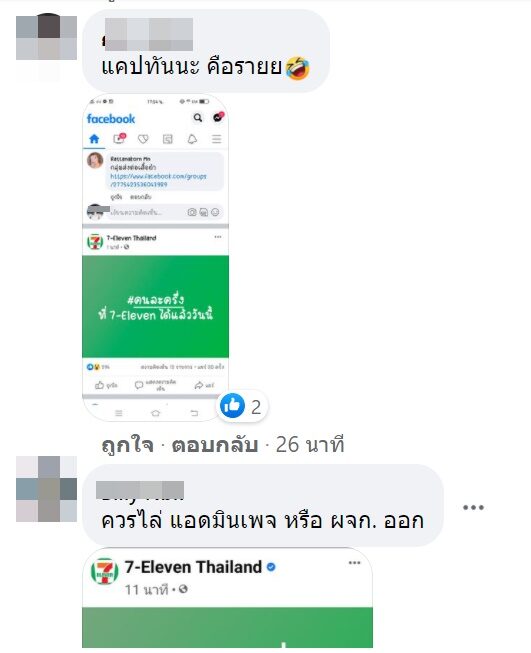Viewport: 531px width, 653px height.
Task: Click the 7-Eleven Thailand page name
Action: (x=193, y=567)
